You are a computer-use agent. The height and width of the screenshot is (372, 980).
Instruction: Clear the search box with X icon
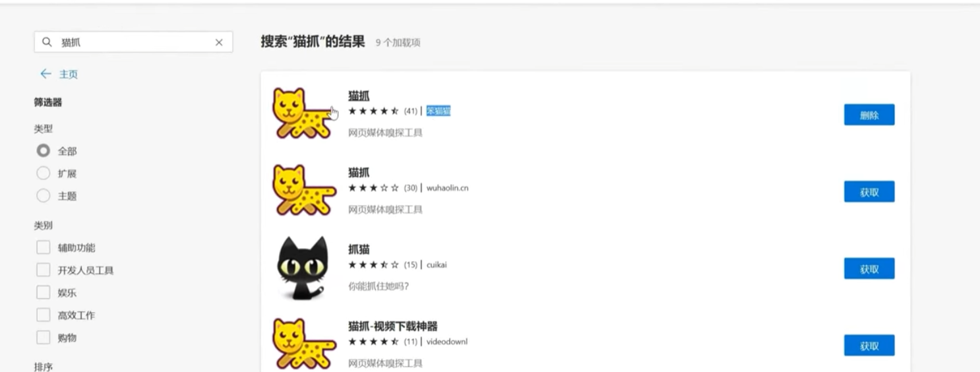[219, 42]
